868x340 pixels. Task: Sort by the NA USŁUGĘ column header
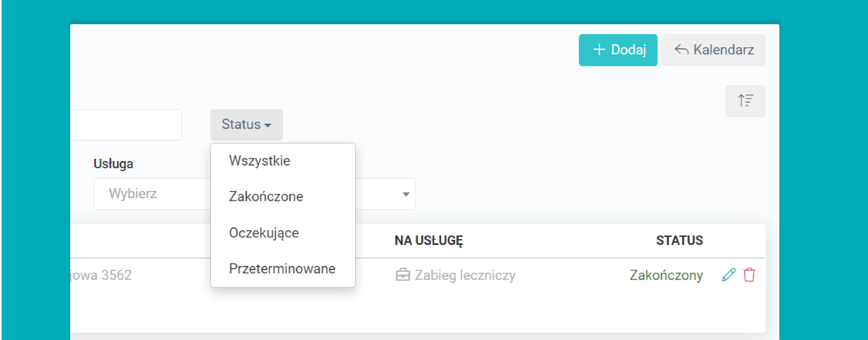pyautogui.click(x=429, y=240)
